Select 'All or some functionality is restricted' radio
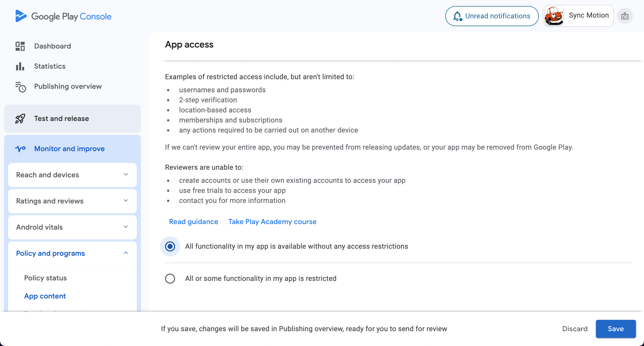 (170, 279)
